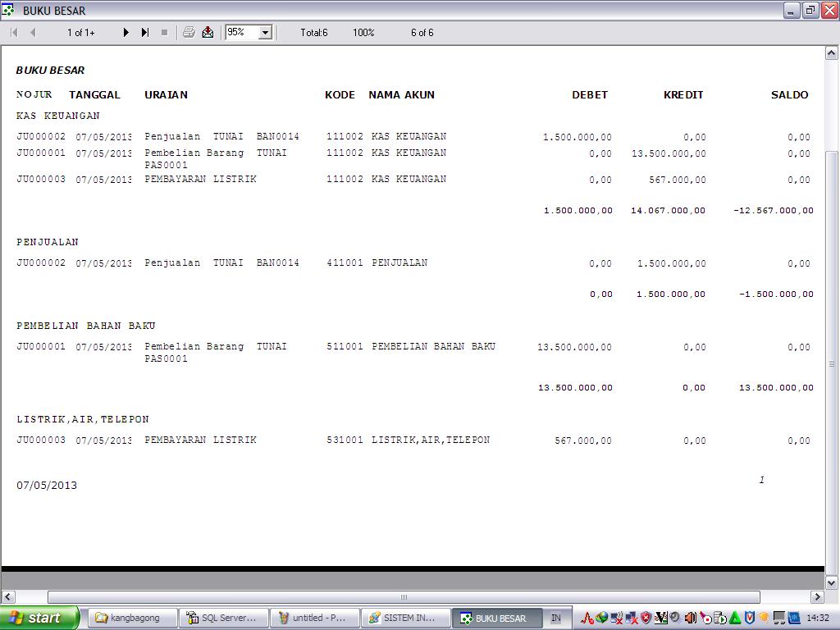The width and height of the screenshot is (840, 630).
Task: Switch to SISTEM IN... taskbar window
Action: [404, 618]
